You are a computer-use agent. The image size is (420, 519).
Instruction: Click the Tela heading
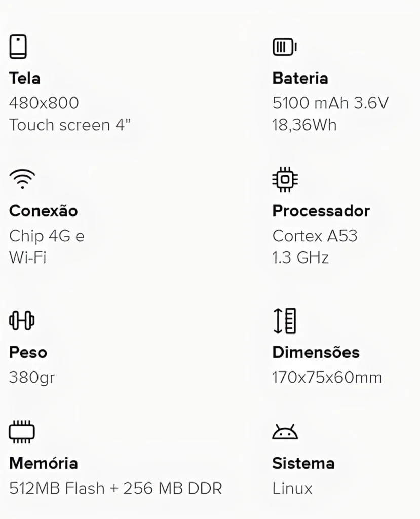[25, 79]
